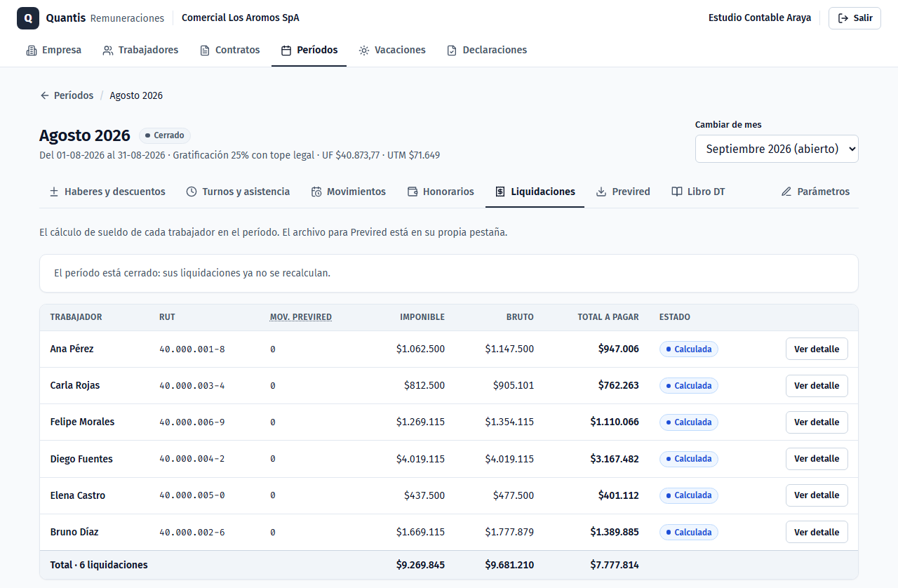Screen dimensions: 898x588
Task: View detail for Elena Castro
Action: [817, 495]
